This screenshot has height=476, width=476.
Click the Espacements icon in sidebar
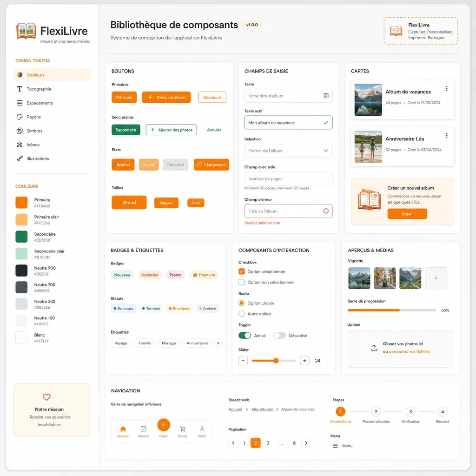click(x=20, y=103)
